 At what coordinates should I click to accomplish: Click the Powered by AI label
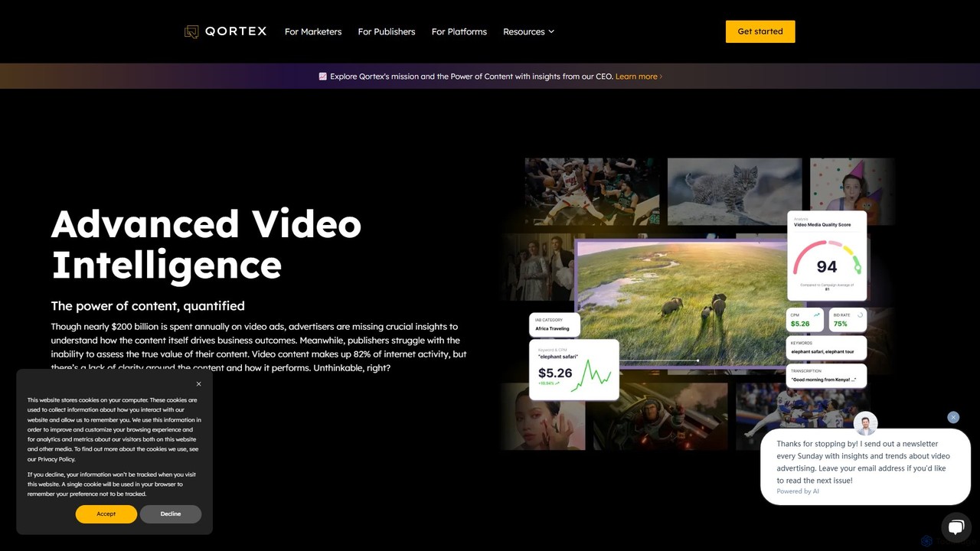(x=798, y=491)
